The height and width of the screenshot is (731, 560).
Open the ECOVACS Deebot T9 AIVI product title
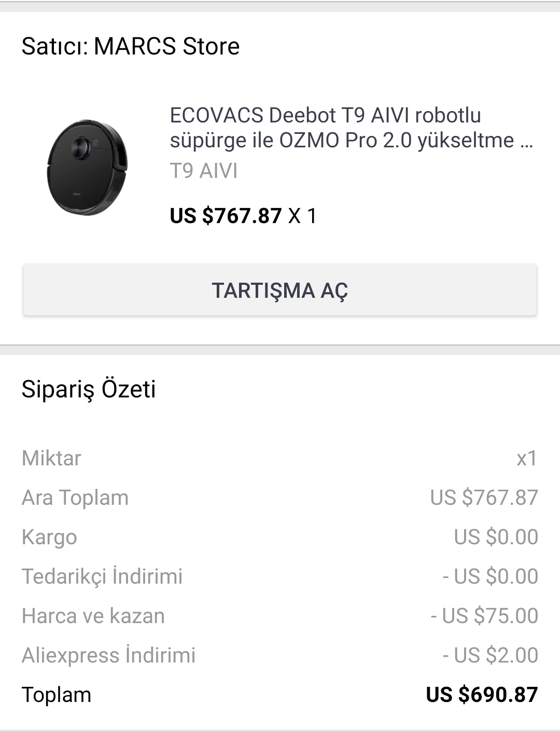coord(352,128)
